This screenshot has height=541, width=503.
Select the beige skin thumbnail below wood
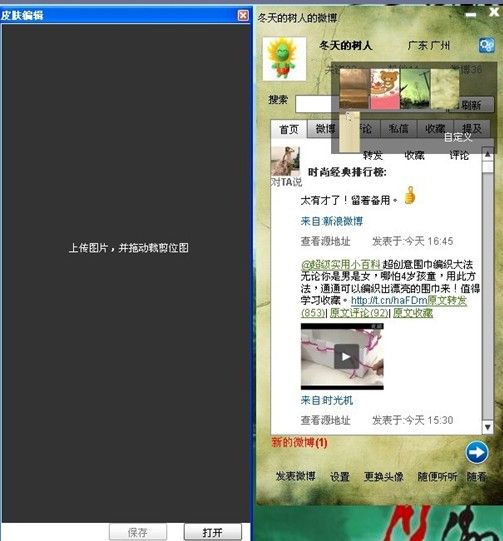349,131
